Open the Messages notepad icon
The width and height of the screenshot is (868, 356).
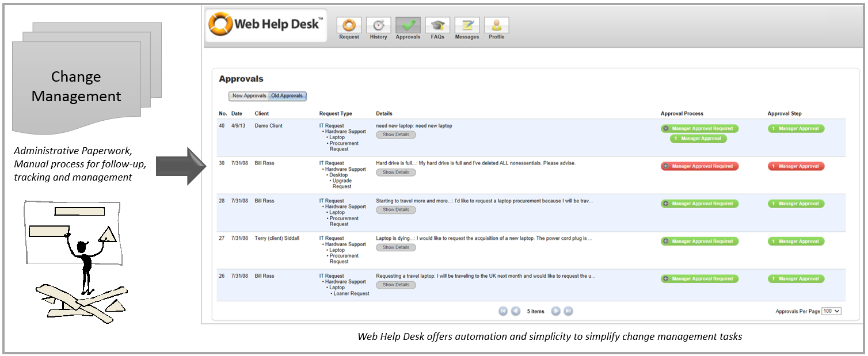pyautogui.click(x=467, y=25)
